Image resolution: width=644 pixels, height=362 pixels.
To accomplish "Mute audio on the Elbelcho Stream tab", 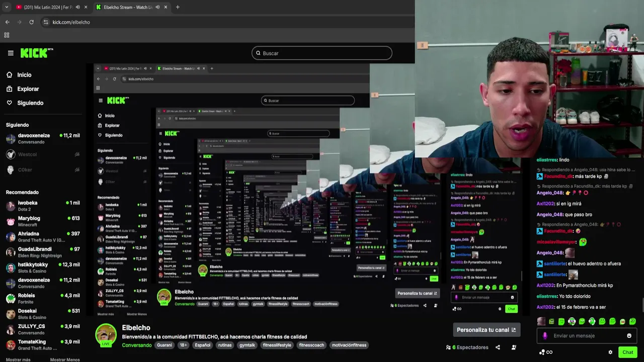I will (x=157, y=7).
